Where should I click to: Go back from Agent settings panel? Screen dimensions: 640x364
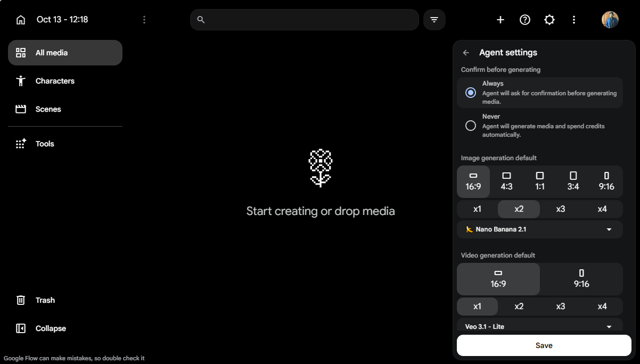(x=466, y=53)
